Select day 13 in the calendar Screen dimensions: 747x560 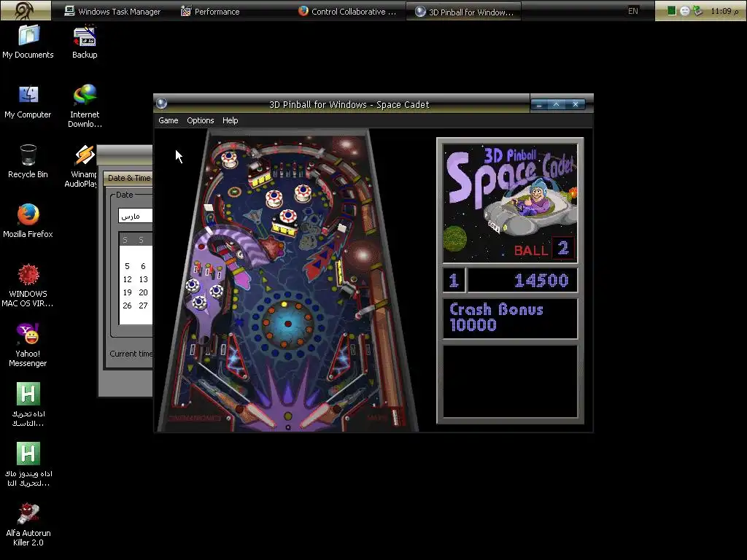point(143,279)
